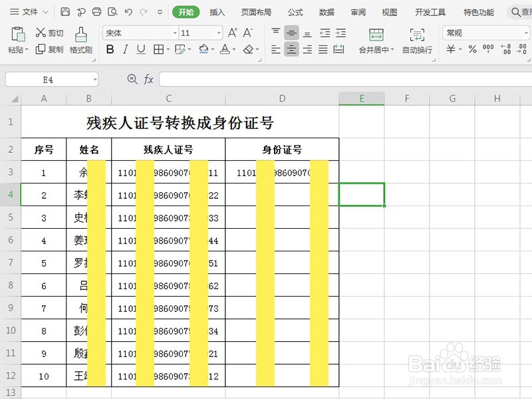Toggle italic formatting with the I icon

point(126,50)
